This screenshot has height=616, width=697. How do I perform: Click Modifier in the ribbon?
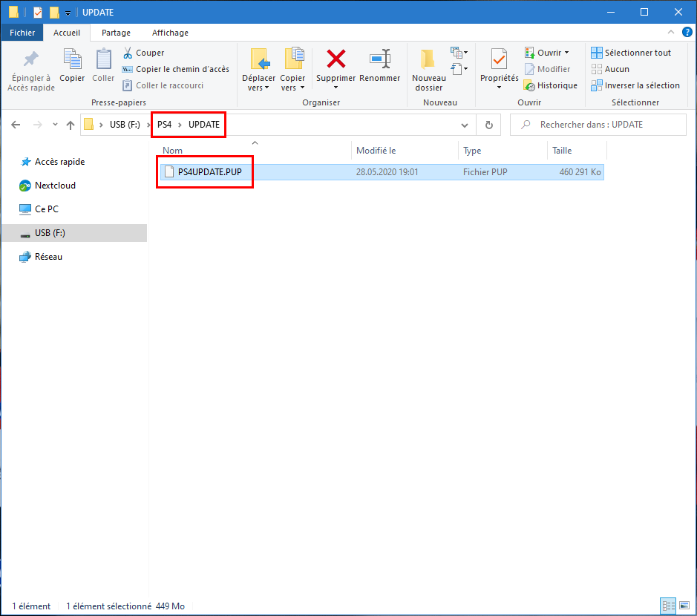point(547,69)
